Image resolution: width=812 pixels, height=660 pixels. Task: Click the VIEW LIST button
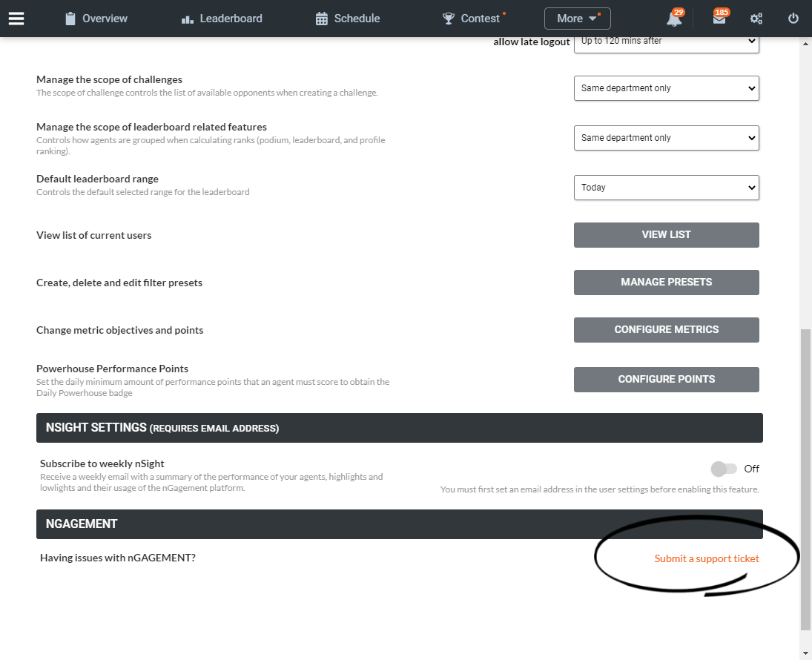point(667,234)
